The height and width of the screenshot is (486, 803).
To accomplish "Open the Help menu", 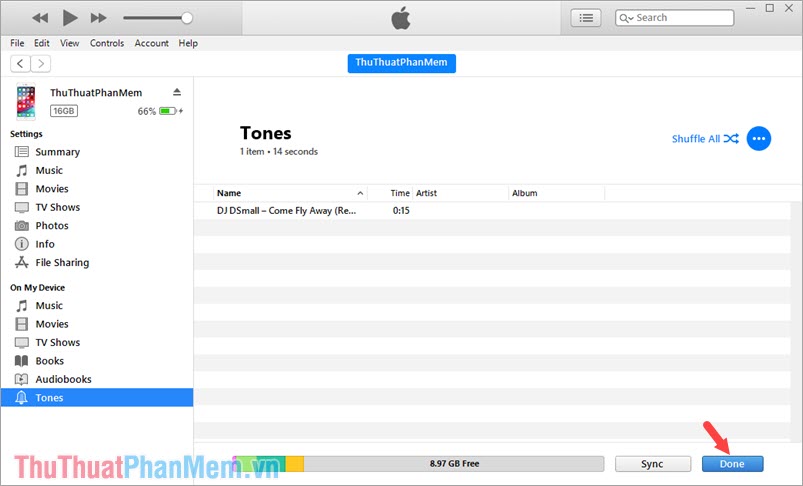I will [x=188, y=43].
